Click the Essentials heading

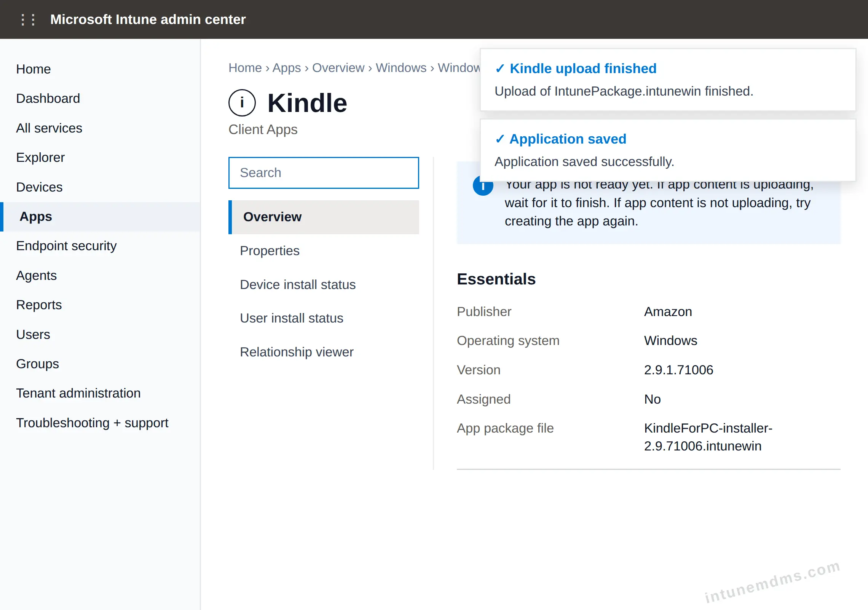coord(496,279)
